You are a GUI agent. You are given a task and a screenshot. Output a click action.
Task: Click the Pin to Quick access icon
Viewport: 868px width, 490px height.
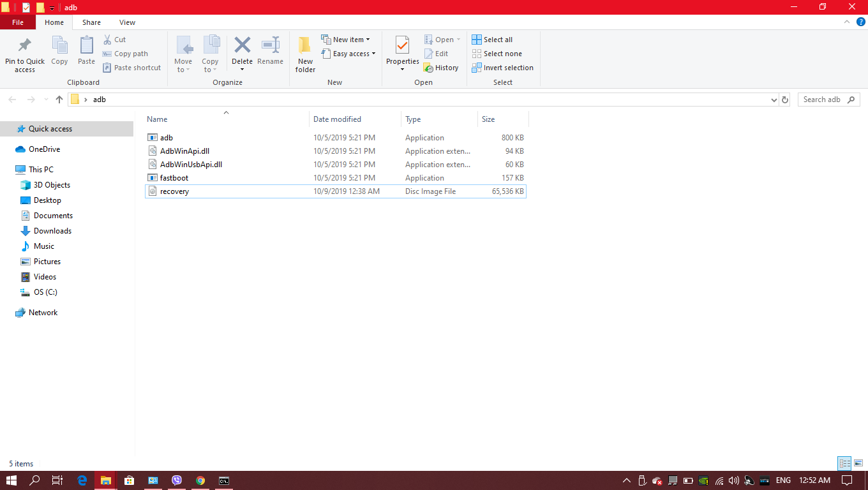pyautogui.click(x=25, y=47)
